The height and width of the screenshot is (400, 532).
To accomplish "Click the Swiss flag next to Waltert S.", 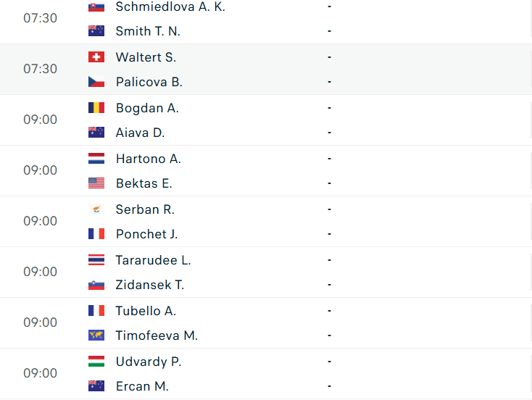I will tap(96, 57).
